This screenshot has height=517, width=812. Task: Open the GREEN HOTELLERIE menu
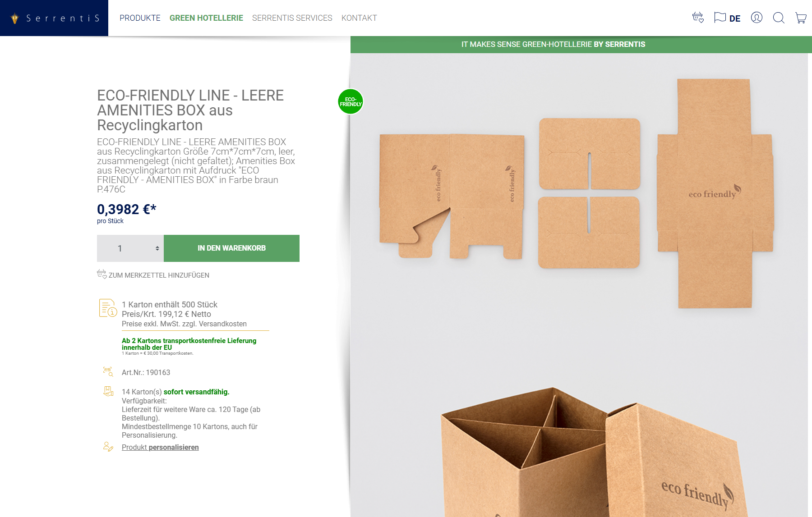(206, 18)
